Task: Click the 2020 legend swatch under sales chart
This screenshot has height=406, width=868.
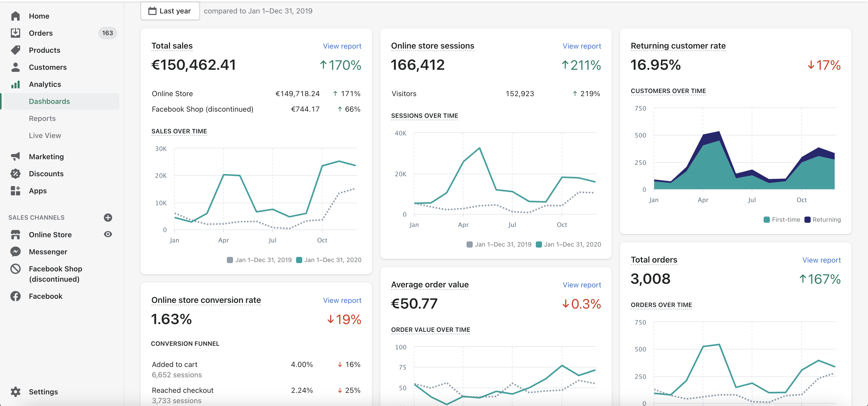Action: [x=299, y=260]
